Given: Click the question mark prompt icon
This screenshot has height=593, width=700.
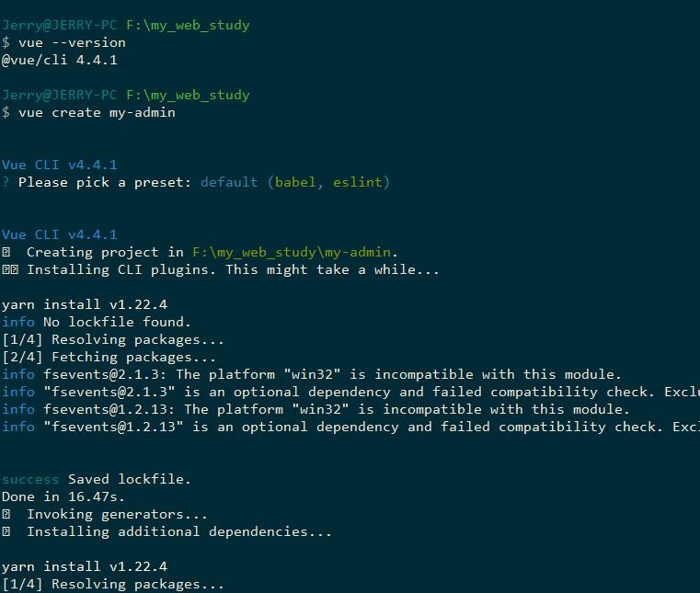Looking at the screenshot, I should [5, 182].
